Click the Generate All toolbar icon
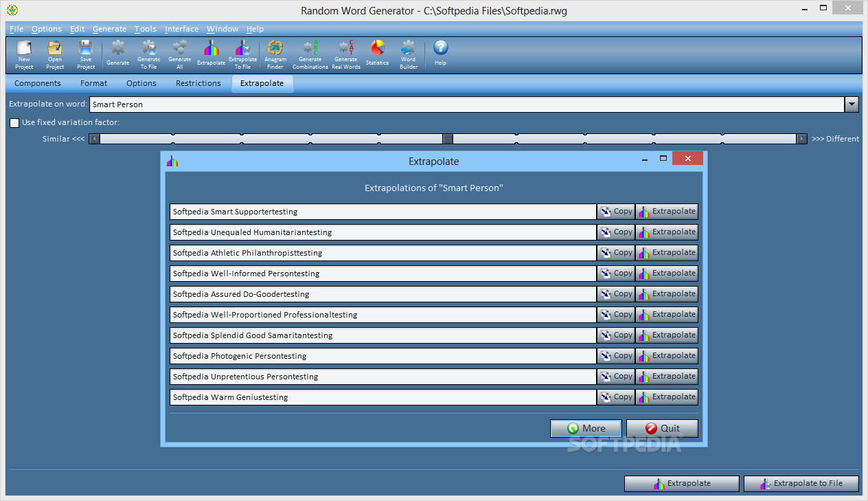 pos(179,54)
